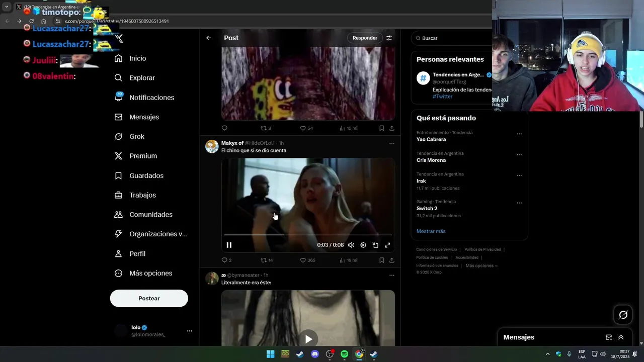This screenshot has height=362, width=644.
Task: Show hidden system tray icons
Action: [x=547, y=354]
